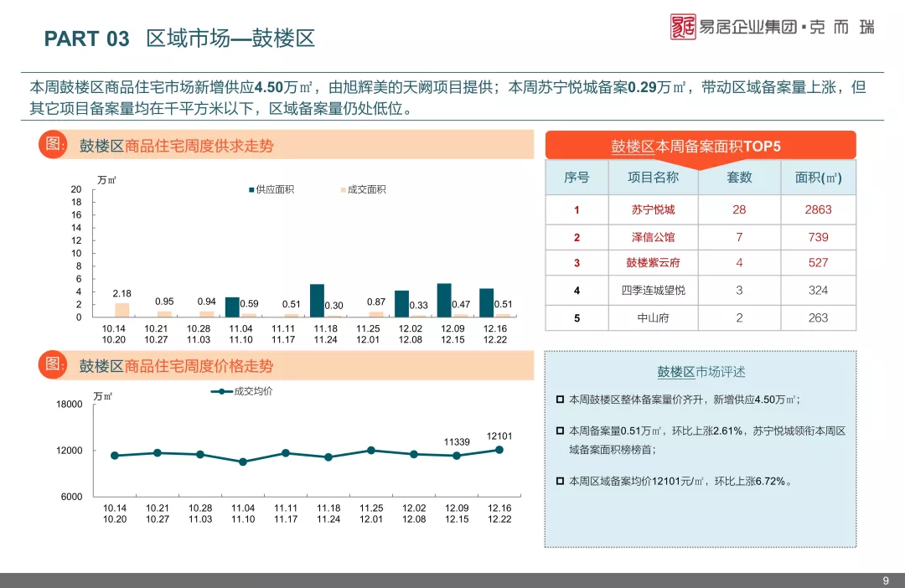
Task: Click the price line point for 11.25-12.01
Action: tap(371, 450)
